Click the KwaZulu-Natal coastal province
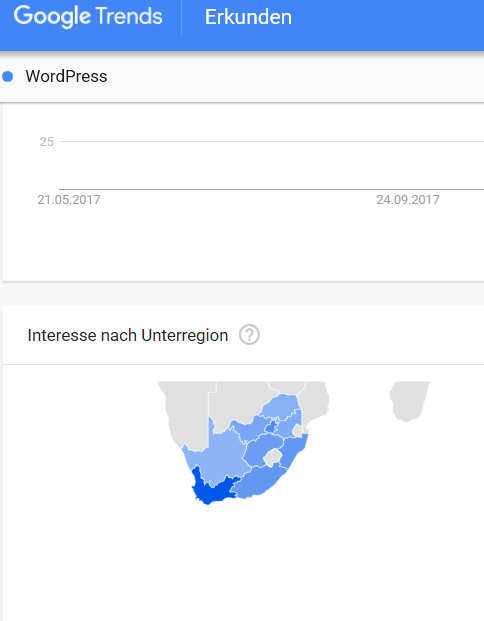The width and height of the screenshot is (484, 621). (x=295, y=451)
